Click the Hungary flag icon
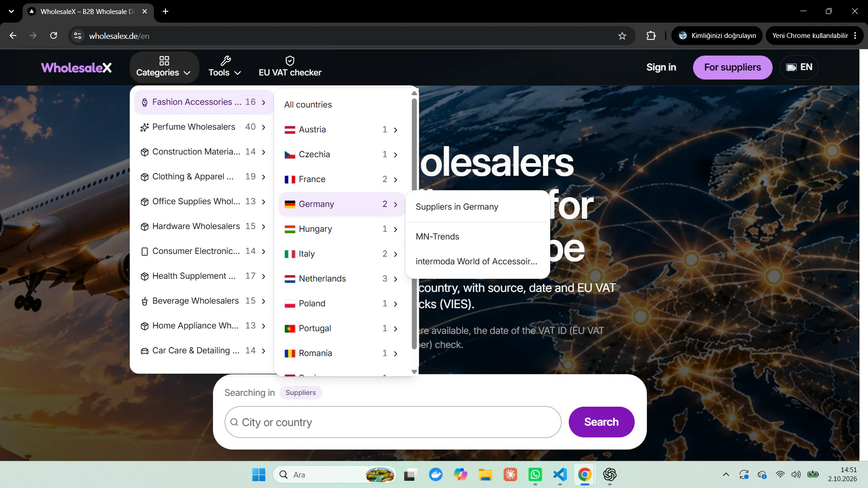 click(x=290, y=230)
